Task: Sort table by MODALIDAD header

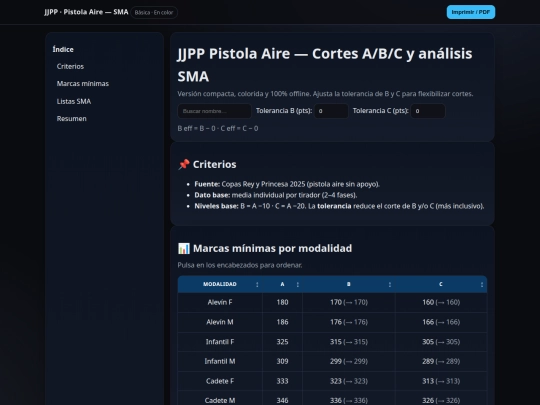Action: click(x=220, y=284)
